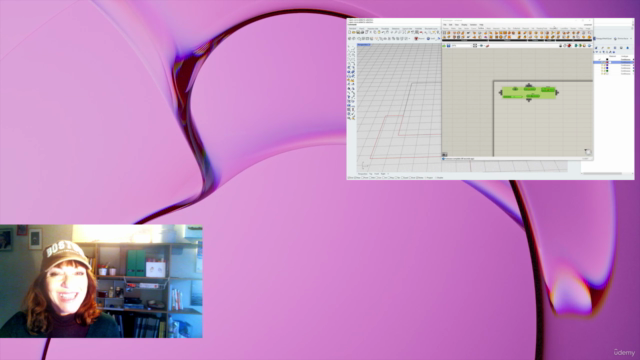Click the blue Save disk on Grasshopper canvas toolbar
The image size is (640, 360).
449,46
